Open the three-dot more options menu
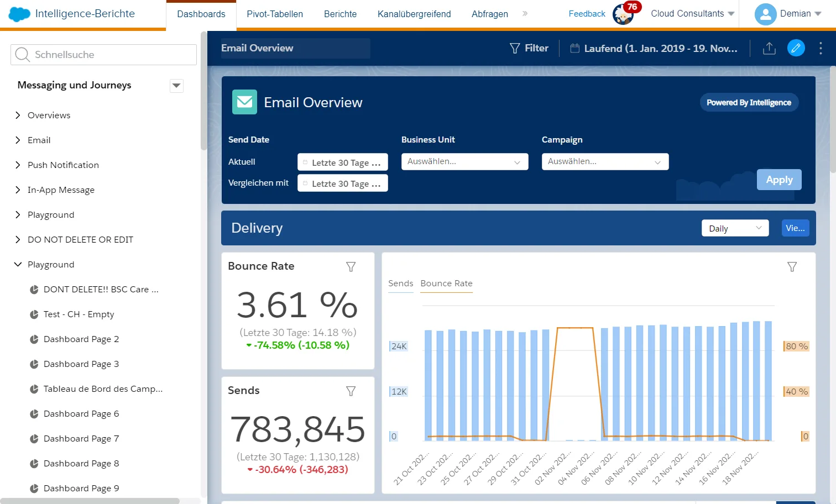Screen dimensions: 836x504 (821, 49)
